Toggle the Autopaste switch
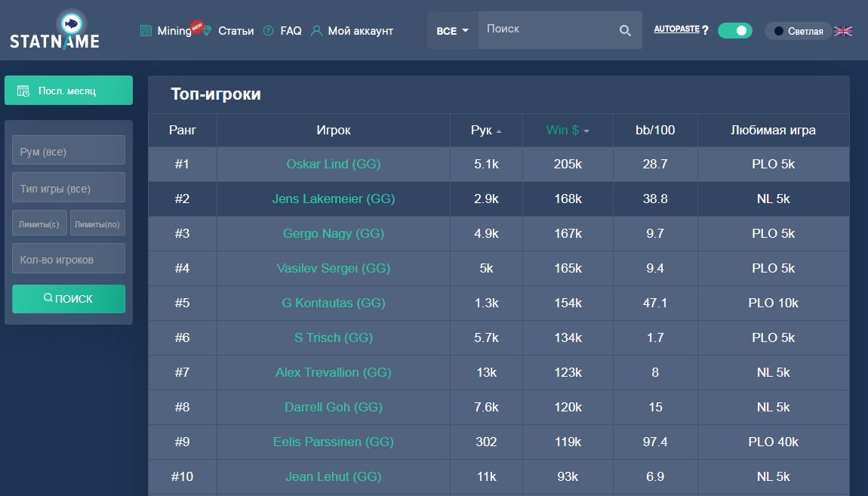868x496 pixels. coord(734,30)
